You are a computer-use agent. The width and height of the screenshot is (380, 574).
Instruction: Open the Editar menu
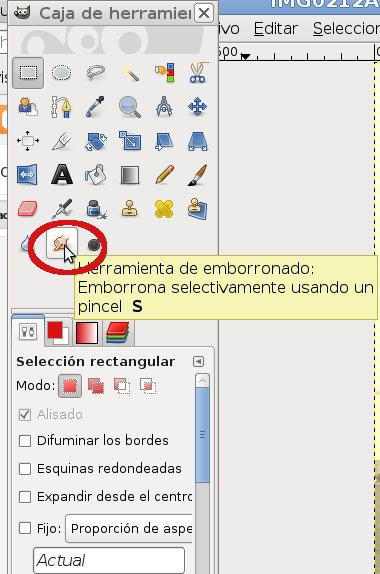[x=276, y=29]
